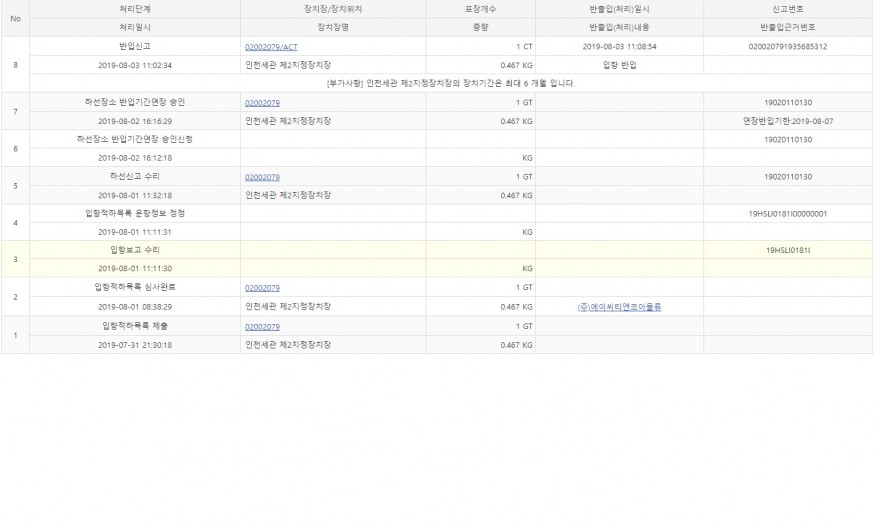Click the 처리단계 column header
875x529 pixels.
click(x=135, y=9)
